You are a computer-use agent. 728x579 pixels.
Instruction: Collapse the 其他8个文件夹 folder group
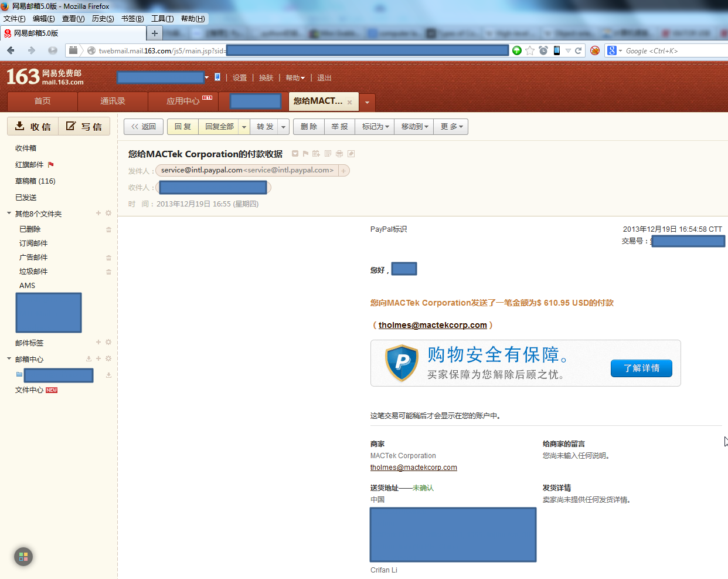click(9, 213)
